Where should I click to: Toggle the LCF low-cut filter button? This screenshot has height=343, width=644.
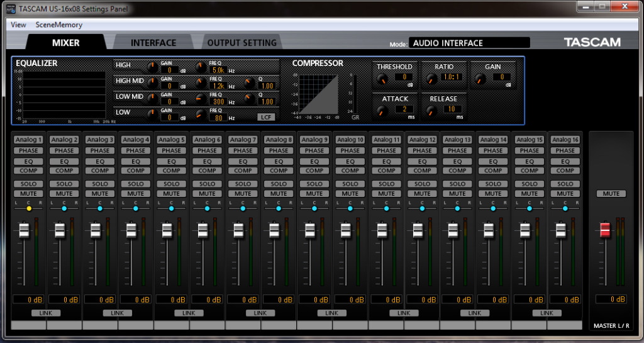pyautogui.click(x=266, y=117)
